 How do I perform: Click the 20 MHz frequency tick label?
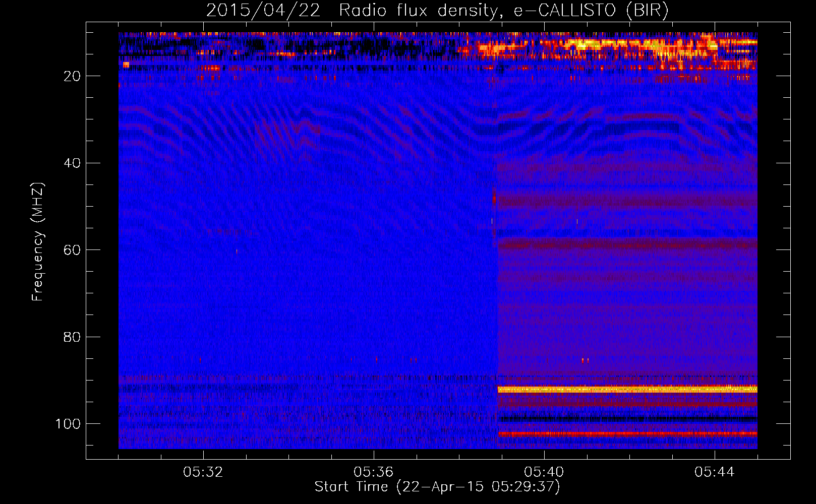click(x=73, y=76)
